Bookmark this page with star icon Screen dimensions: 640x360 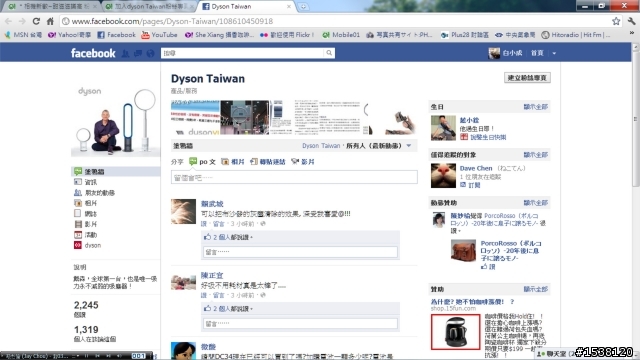(x=616, y=21)
